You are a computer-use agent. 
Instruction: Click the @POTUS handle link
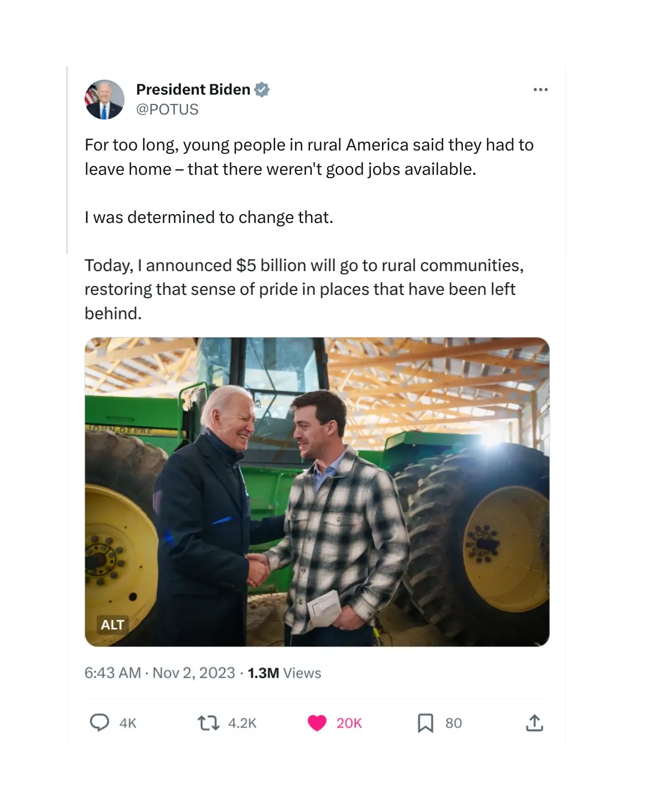167,110
